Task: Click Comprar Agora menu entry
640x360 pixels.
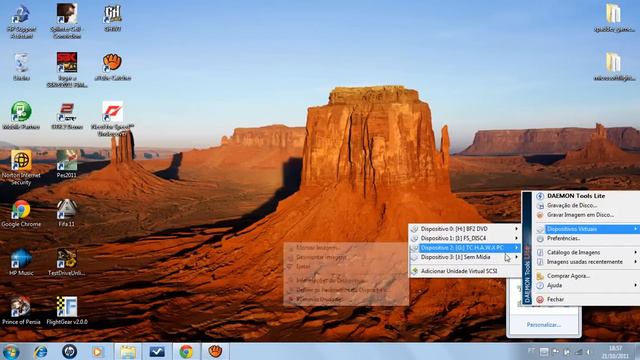Action: (568, 276)
